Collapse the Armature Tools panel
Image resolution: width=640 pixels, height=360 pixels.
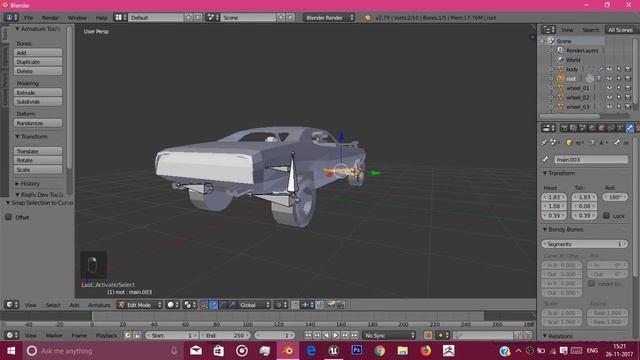tap(18, 29)
